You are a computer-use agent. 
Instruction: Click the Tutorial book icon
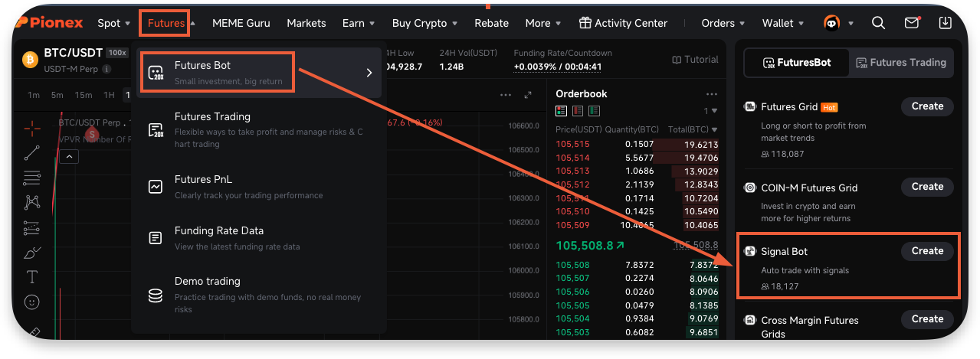tap(677, 60)
